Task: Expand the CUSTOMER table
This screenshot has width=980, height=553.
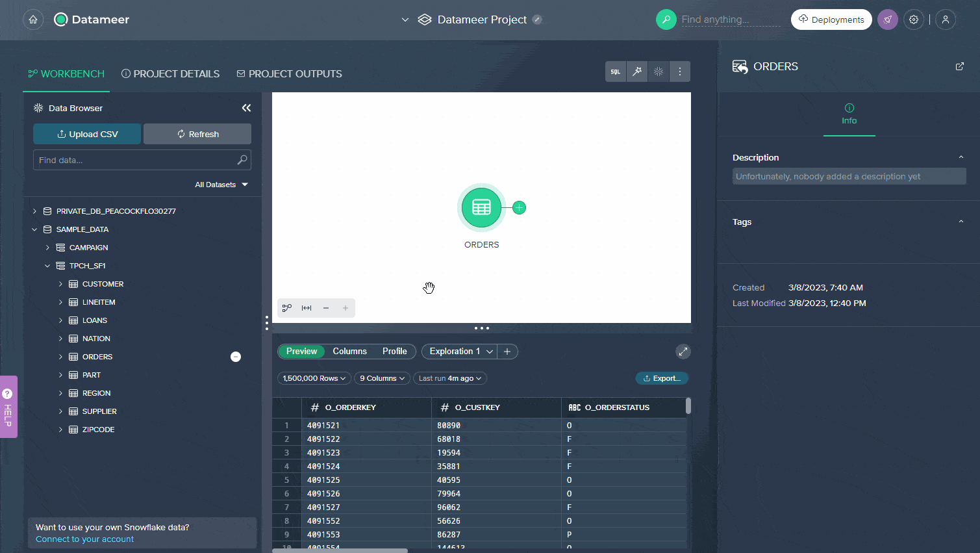Action: (60, 284)
